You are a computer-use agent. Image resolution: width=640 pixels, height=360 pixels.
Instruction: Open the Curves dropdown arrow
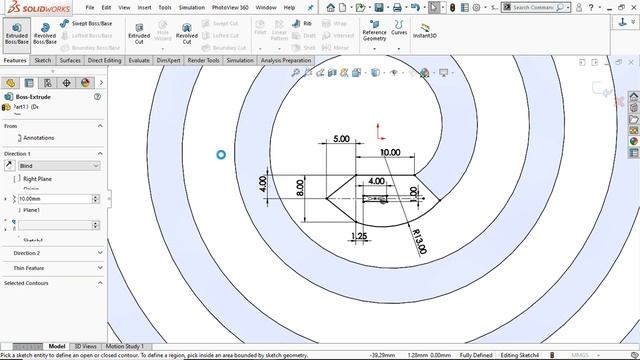click(x=399, y=49)
